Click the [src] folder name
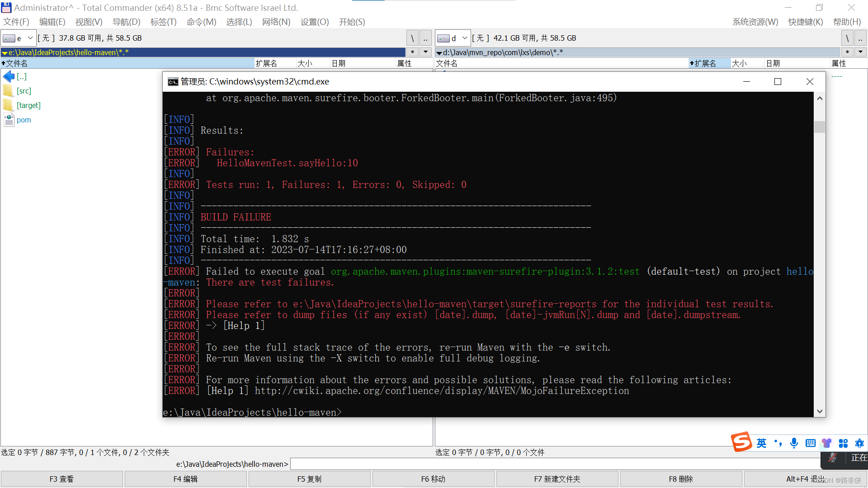Viewport: 868px width, 488px height. click(x=24, y=91)
